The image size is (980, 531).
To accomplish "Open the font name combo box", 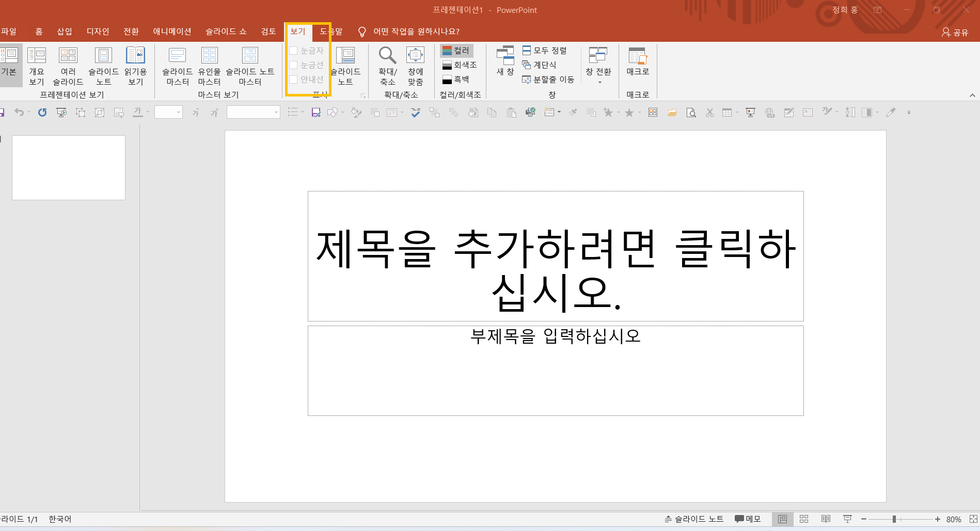I will [x=254, y=112].
